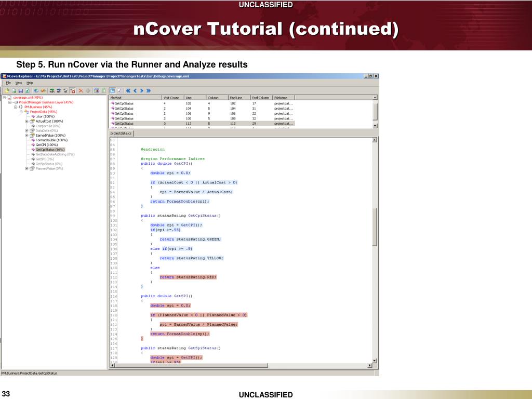
Task: Click the code view vertical scrollbar thumb
Action: coord(375,227)
